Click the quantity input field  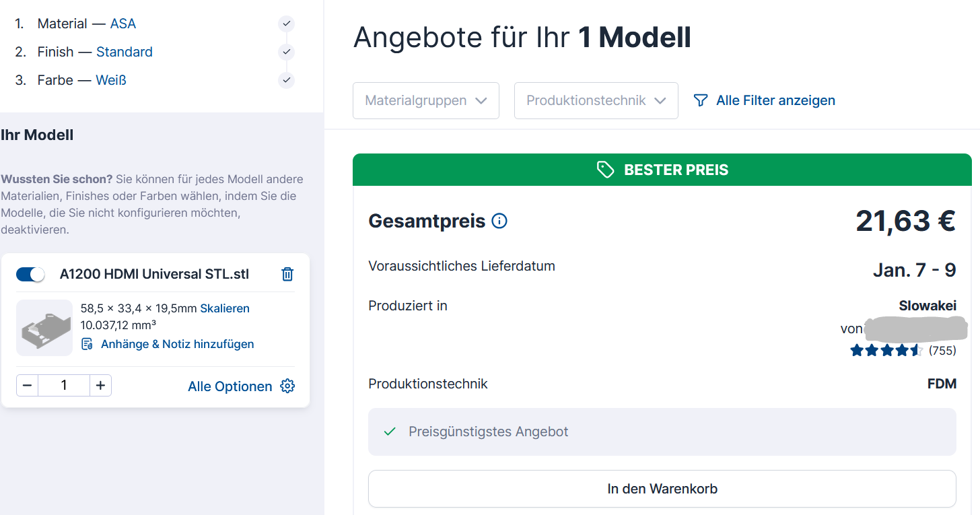click(x=64, y=386)
